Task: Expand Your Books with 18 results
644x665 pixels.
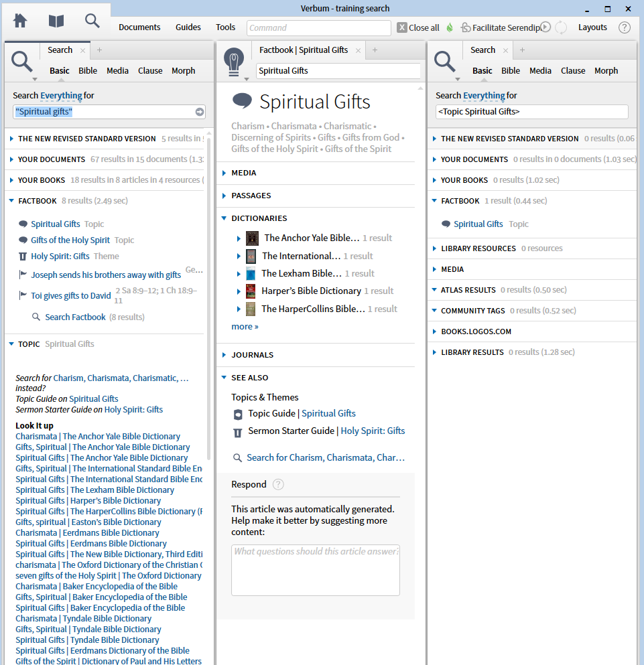Action: point(11,180)
